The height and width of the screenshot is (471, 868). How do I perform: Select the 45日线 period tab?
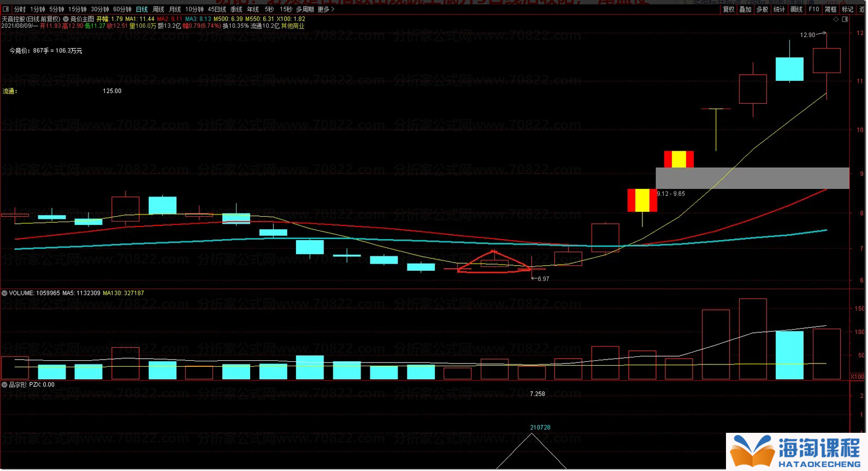tap(217, 9)
